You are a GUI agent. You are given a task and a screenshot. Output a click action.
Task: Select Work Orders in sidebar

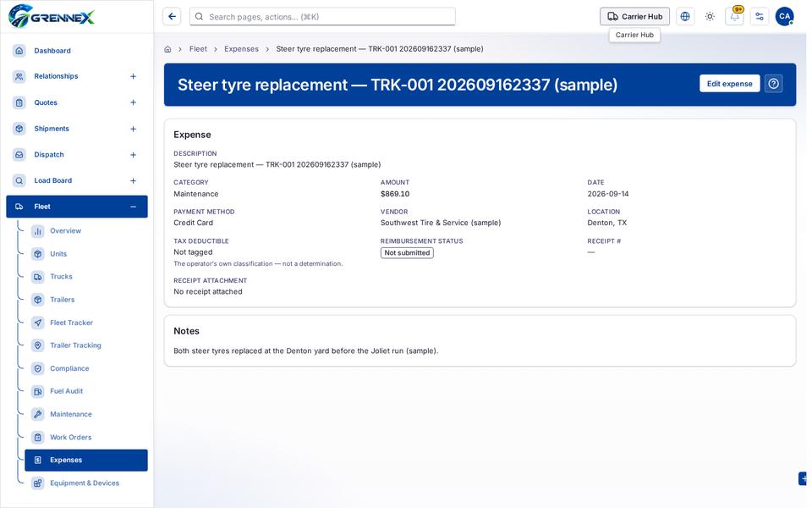[x=86, y=437]
